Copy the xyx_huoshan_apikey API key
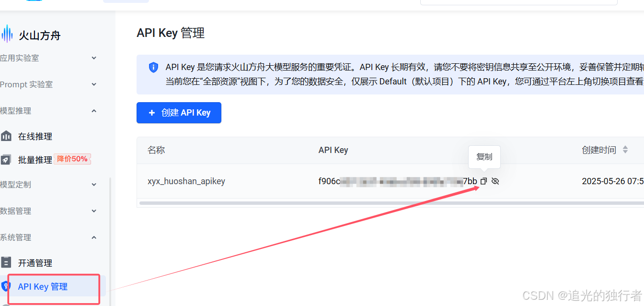The height and width of the screenshot is (306, 644). pyautogui.click(x=483, y=181)
